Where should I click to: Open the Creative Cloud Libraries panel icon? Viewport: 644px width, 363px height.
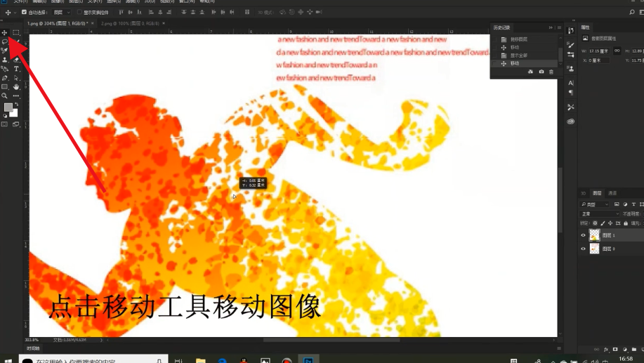click(570, 121)
